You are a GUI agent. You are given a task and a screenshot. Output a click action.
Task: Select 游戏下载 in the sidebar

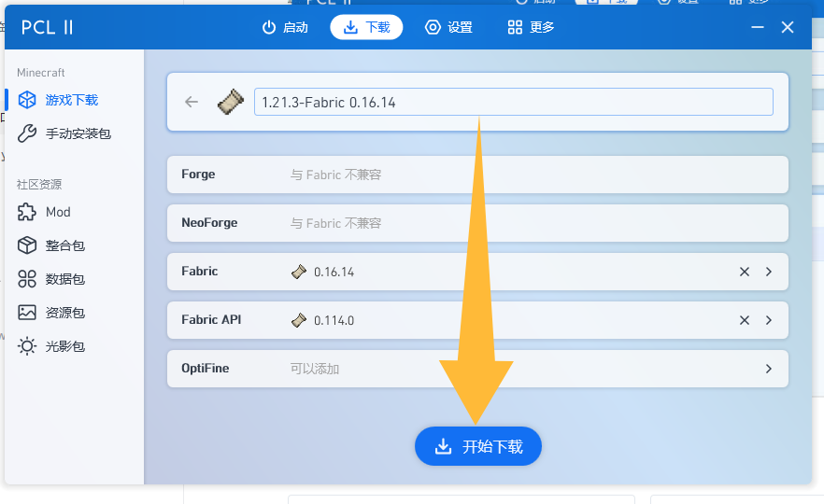[74, 100]
